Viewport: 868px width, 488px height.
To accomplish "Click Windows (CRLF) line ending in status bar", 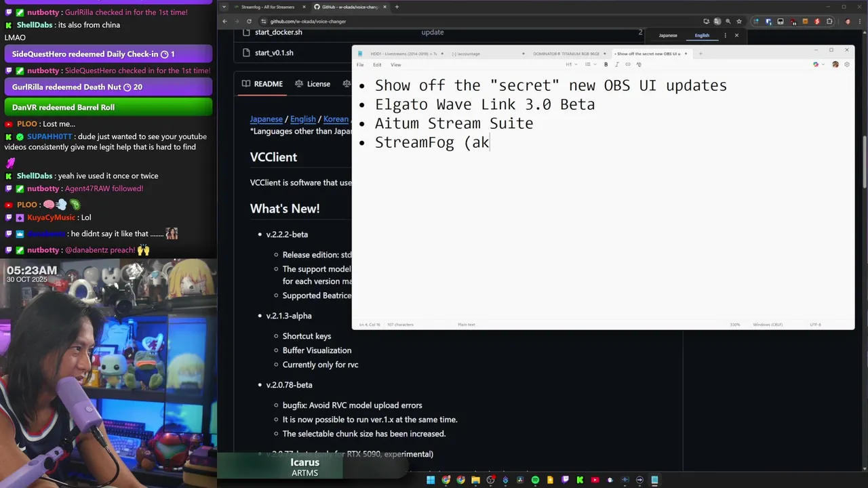I will (768, 325).
